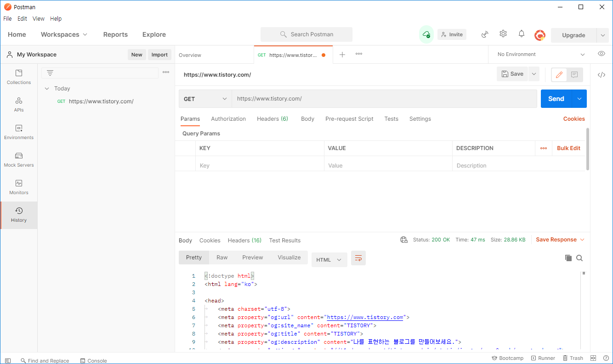The height and width of the screenshot is (364, 613).
Task: Click the history filter icon
Action: click(50, 73)
